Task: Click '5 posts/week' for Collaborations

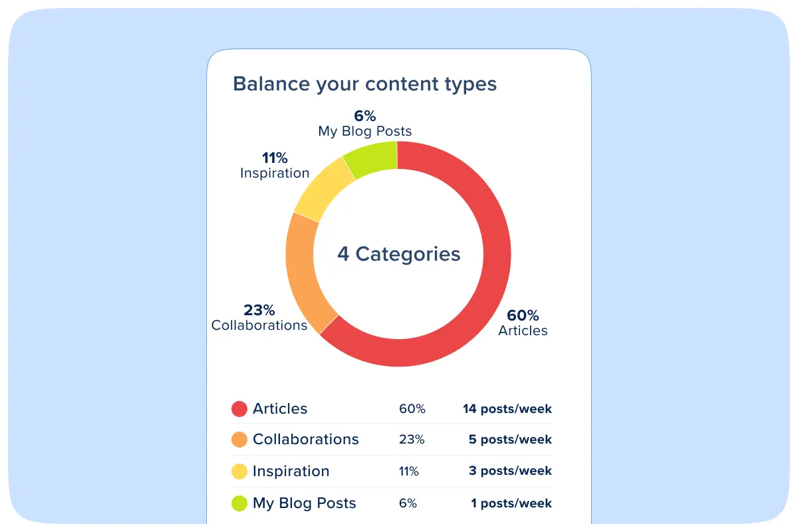Action: click(x=510, y=440)
